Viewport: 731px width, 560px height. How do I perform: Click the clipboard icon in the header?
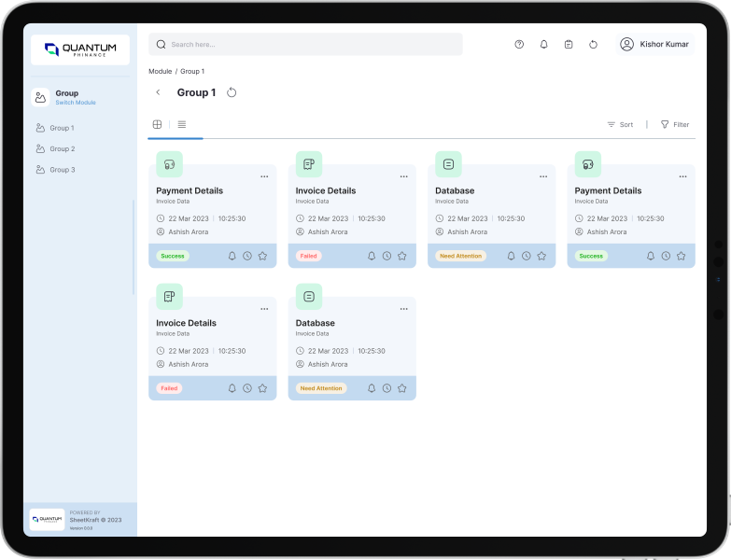[x=569, y=45]
